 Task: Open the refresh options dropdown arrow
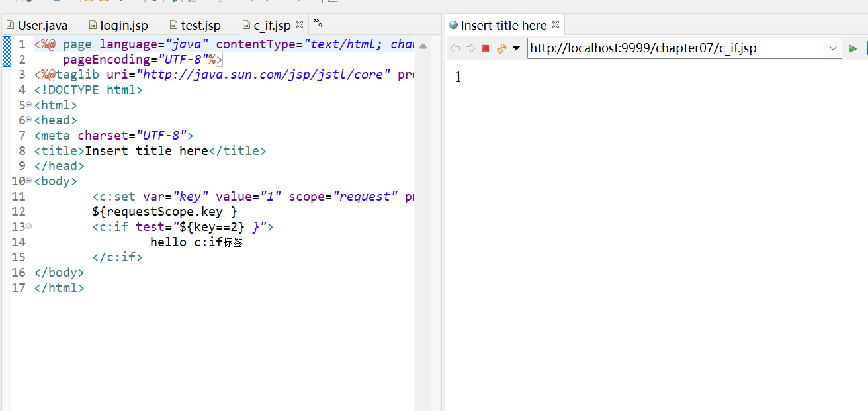516,48
